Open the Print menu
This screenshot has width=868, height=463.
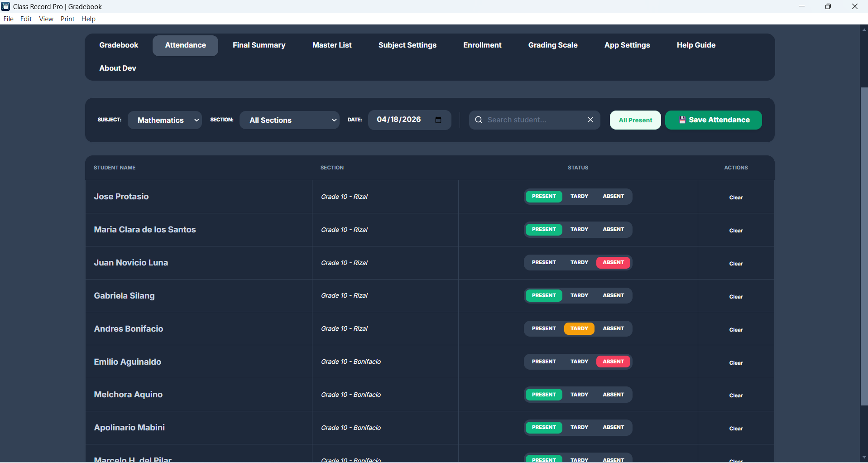click(67, 19)
